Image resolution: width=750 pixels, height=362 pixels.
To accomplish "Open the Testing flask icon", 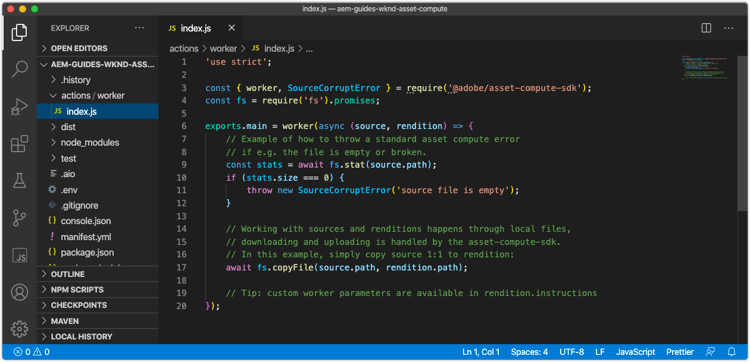I will coord(19,180).
